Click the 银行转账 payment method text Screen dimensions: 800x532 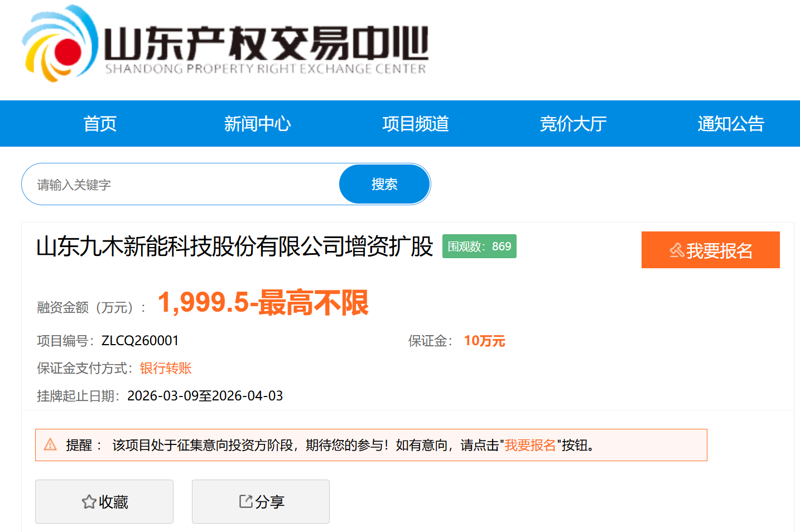166,369
